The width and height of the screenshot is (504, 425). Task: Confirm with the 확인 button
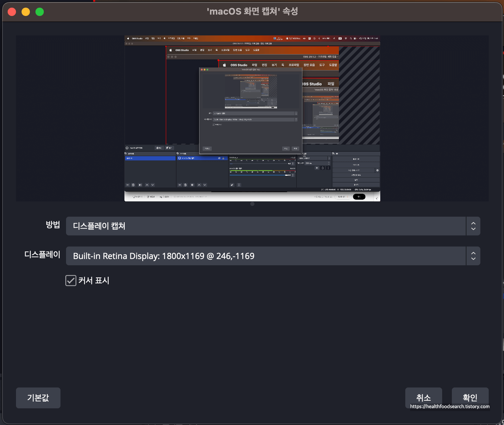pos(470,398)
